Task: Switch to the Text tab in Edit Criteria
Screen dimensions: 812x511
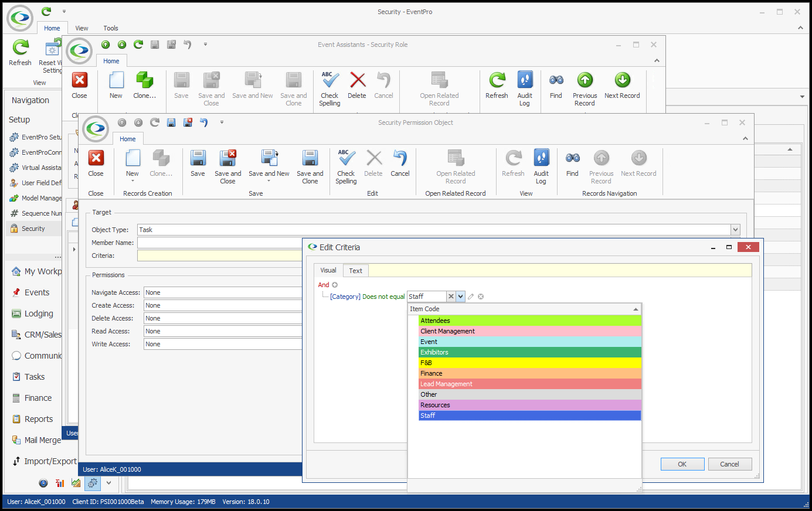Action: tap(355, 271)
